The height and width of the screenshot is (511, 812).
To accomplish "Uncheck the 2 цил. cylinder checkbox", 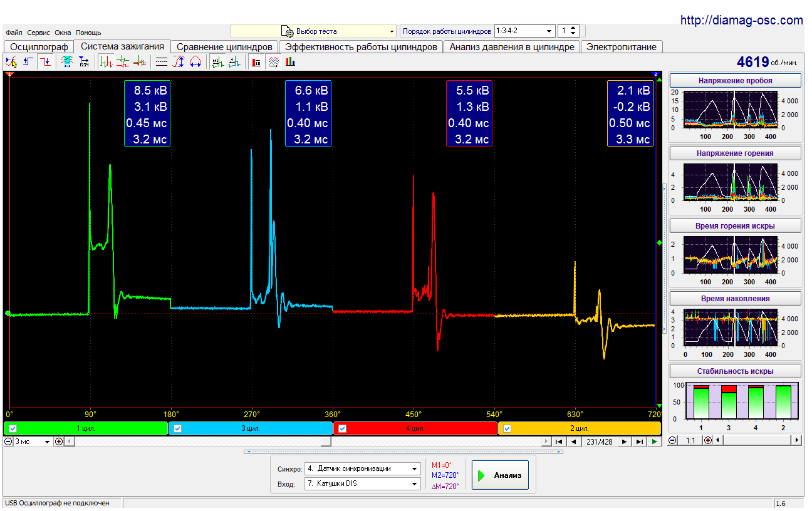I will [507, 428].
